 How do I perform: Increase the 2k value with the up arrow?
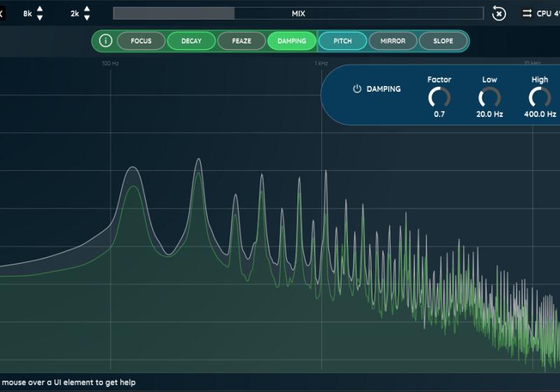[x=87, y=9]
